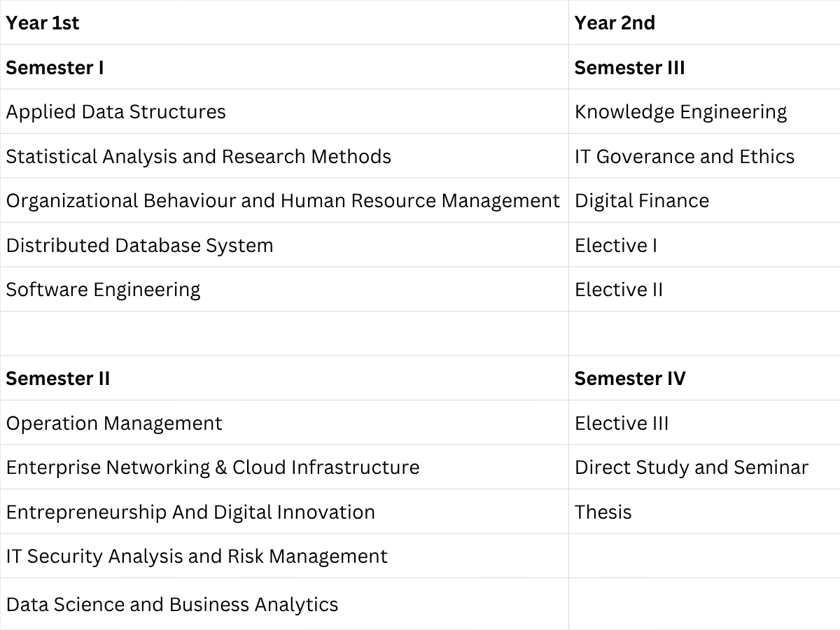Viewport: 840px width, 630px height.
Task: Select Enterprise Networking & Cloud Infrastructure cell
Action: (284, 467)
